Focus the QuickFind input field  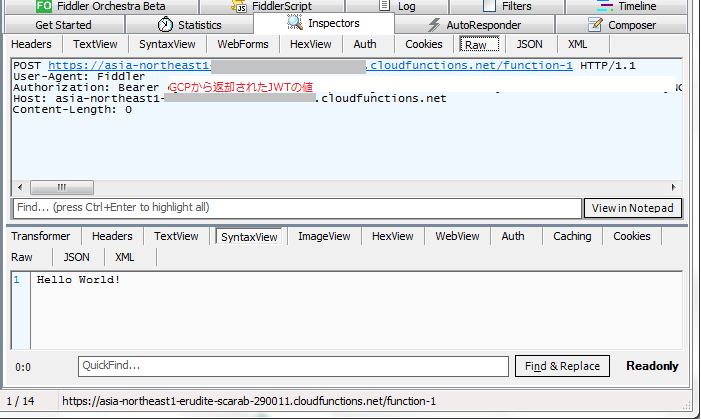(x=293, y=366)
